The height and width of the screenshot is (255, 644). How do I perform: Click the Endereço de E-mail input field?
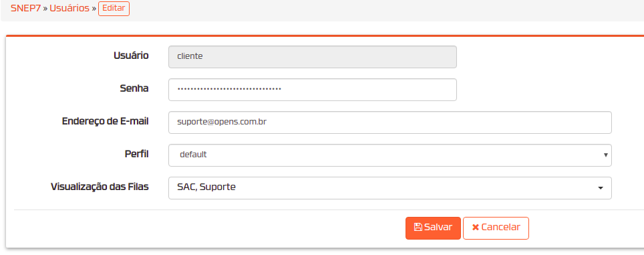click(389, 122)
